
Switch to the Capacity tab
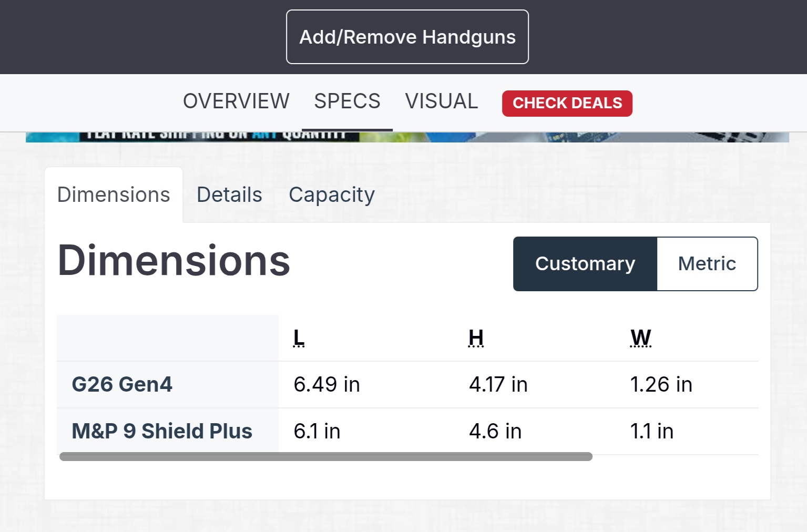(x=332, y=195)
